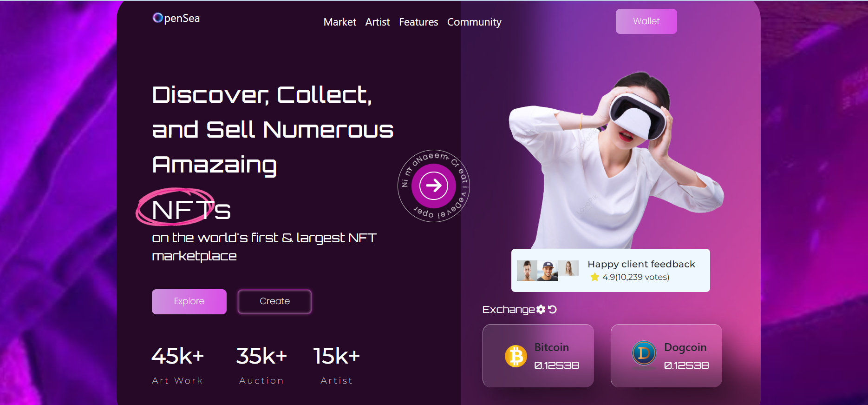868x405 pixels.
Task: Click the OpenSea logo circle icon
Action: [158, 18]
